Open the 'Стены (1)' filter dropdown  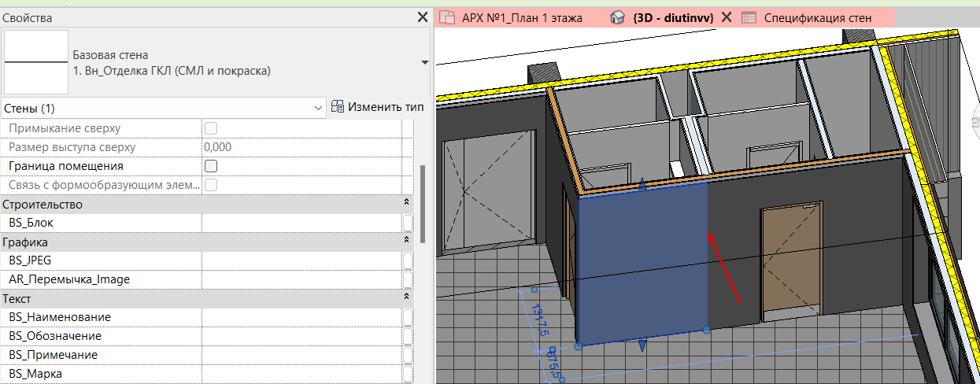tap(318, 108)
